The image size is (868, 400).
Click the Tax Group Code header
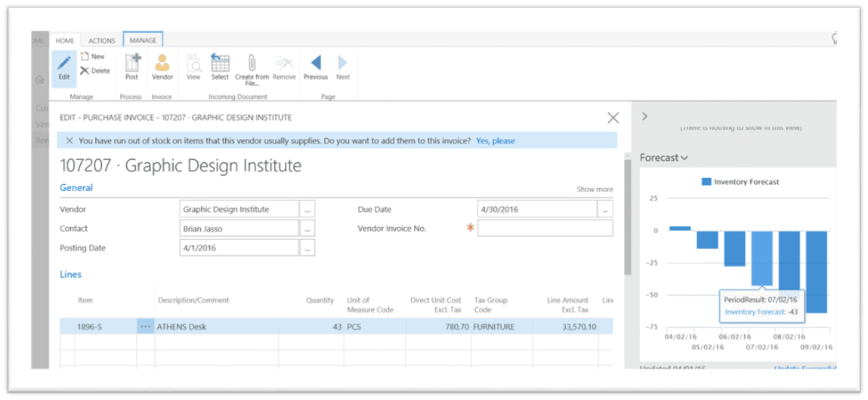point(492,305)
